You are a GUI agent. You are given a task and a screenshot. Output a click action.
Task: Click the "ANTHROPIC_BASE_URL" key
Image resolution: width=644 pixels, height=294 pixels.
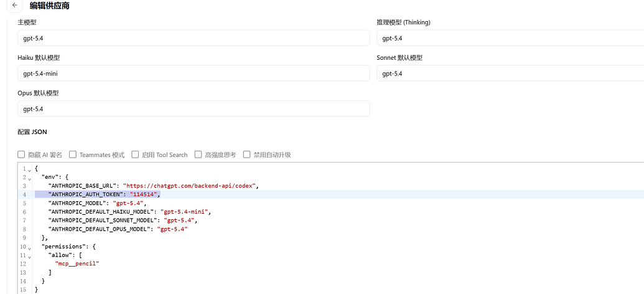pos(83,186)
